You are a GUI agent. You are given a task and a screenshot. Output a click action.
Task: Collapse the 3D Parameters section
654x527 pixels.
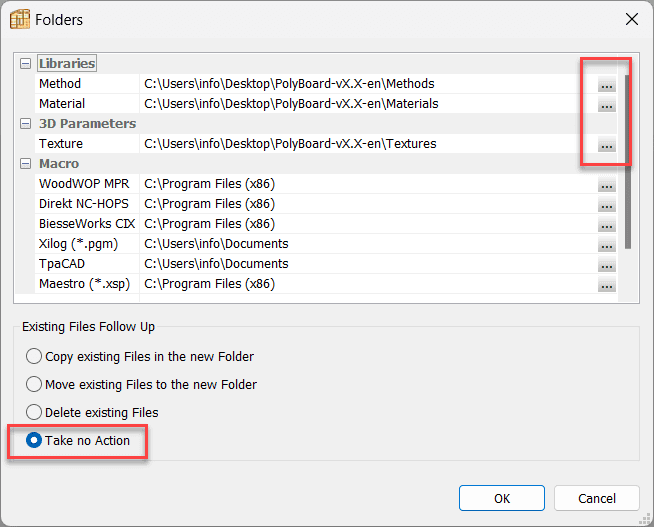click(x=25, y=124)
